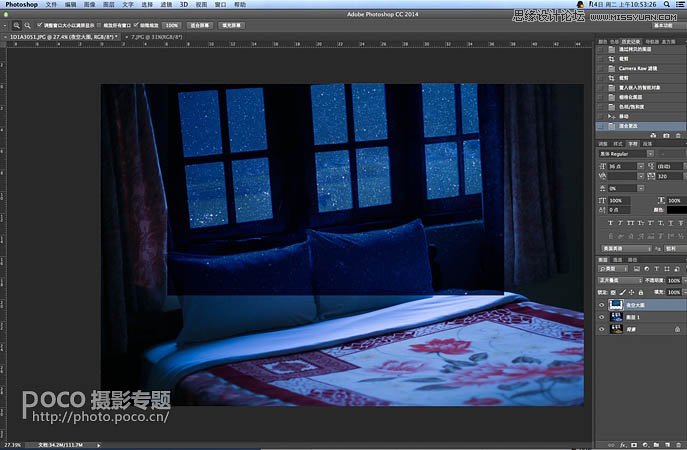The image size is (687, 450).
Task: Toggle All Caps text style
Action: coord(630,223)
